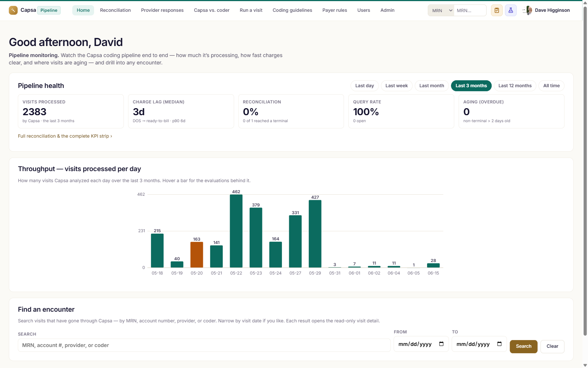Viewport: 588px width, 368px height.
Task: Click the TO date field
Action: click(479, 344)
